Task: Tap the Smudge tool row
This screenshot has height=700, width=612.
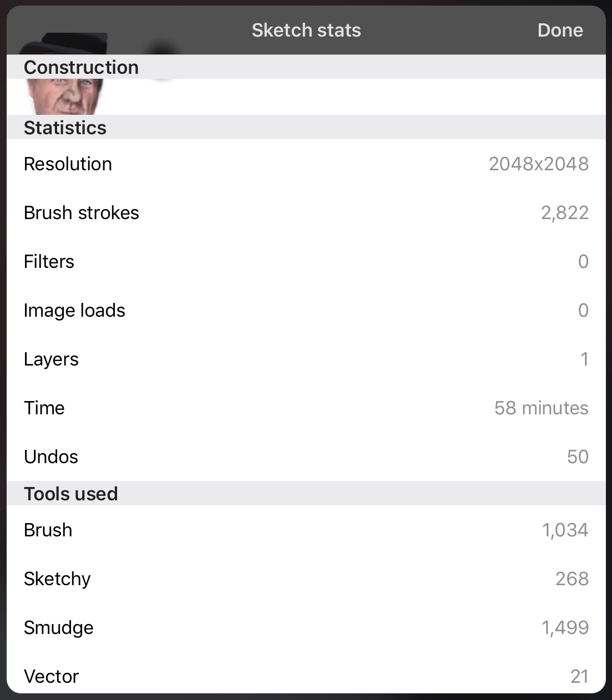Action: click(306, 628)
